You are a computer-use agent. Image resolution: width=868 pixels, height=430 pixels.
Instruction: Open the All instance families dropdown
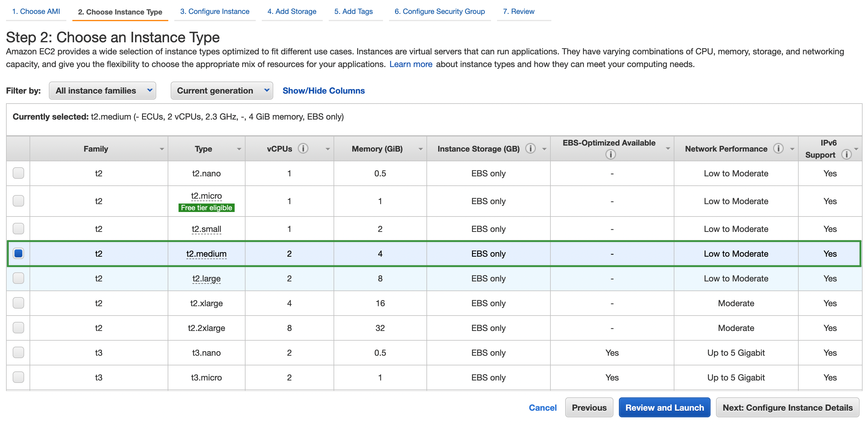pyautogui.click(x=102, y=91)
